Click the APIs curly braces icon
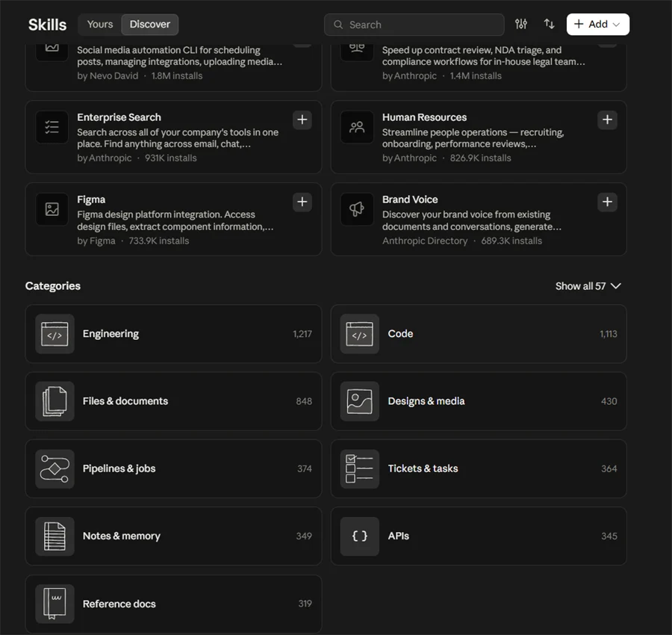Image resolution: width=672 pixels, height=635 pixels. click(359, 536)
